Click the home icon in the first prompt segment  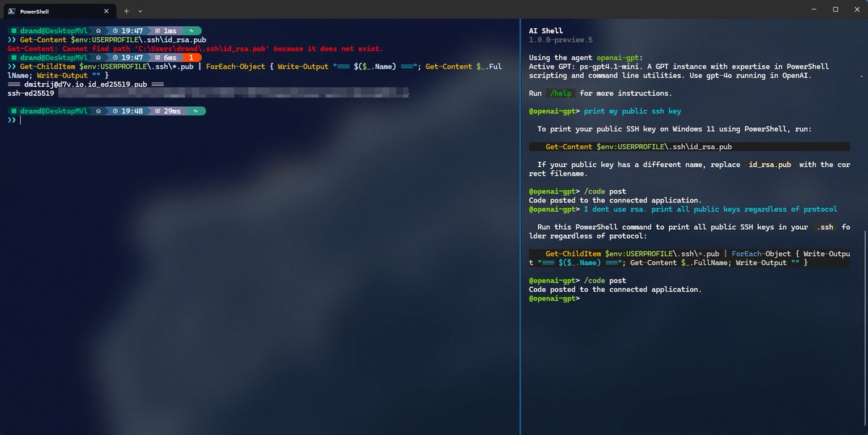[x=98, y=30]
